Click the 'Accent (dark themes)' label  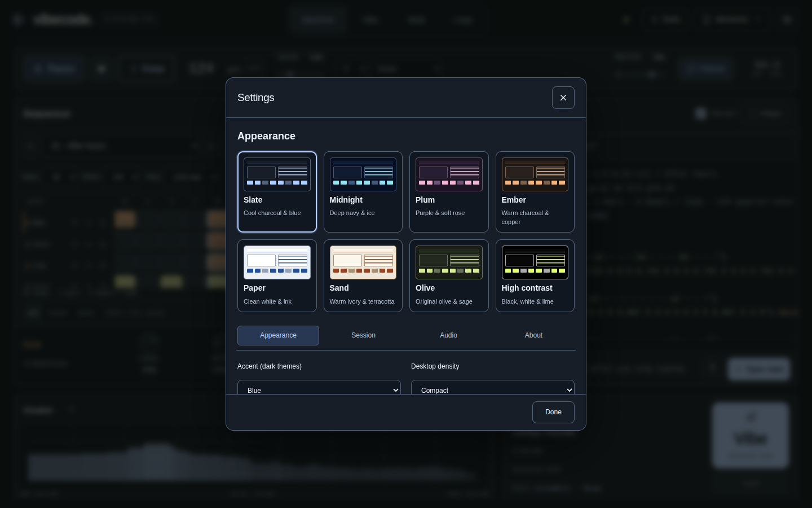coord(270,366)
